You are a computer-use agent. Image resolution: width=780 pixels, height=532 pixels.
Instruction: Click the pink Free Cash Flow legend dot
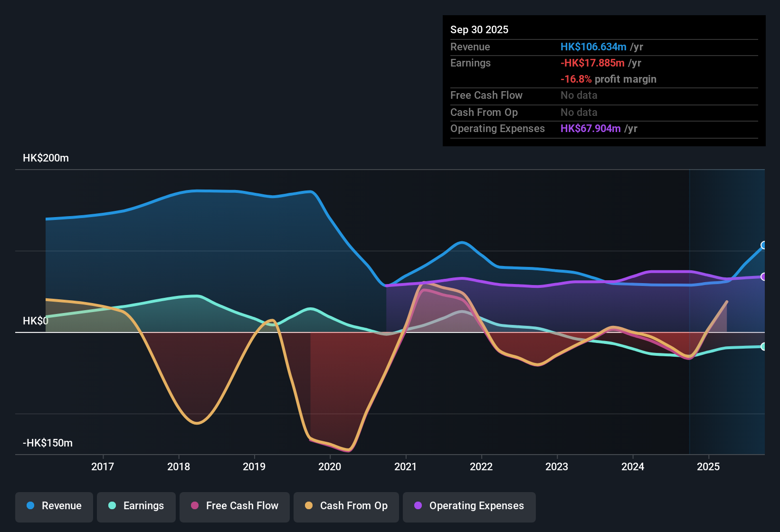[194, 506]
